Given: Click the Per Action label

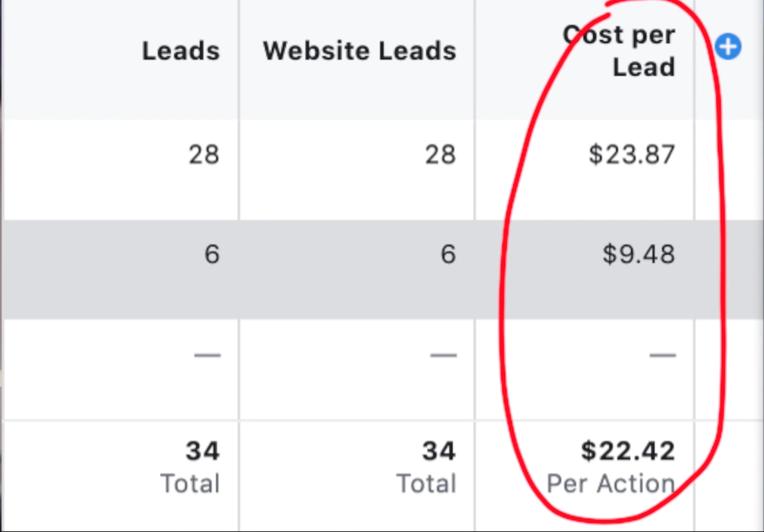Looking at the screenshot, I should 610,483.
